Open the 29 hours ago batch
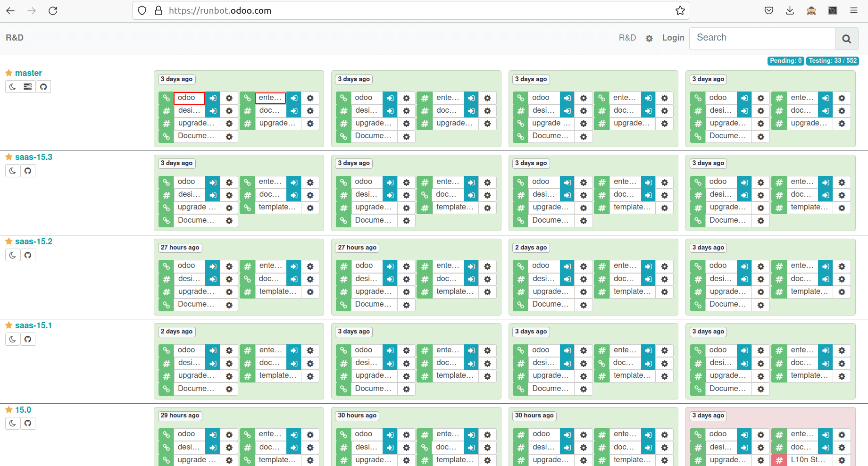The height and width of the screenshot is (466, 868). (x=180, y=416)
